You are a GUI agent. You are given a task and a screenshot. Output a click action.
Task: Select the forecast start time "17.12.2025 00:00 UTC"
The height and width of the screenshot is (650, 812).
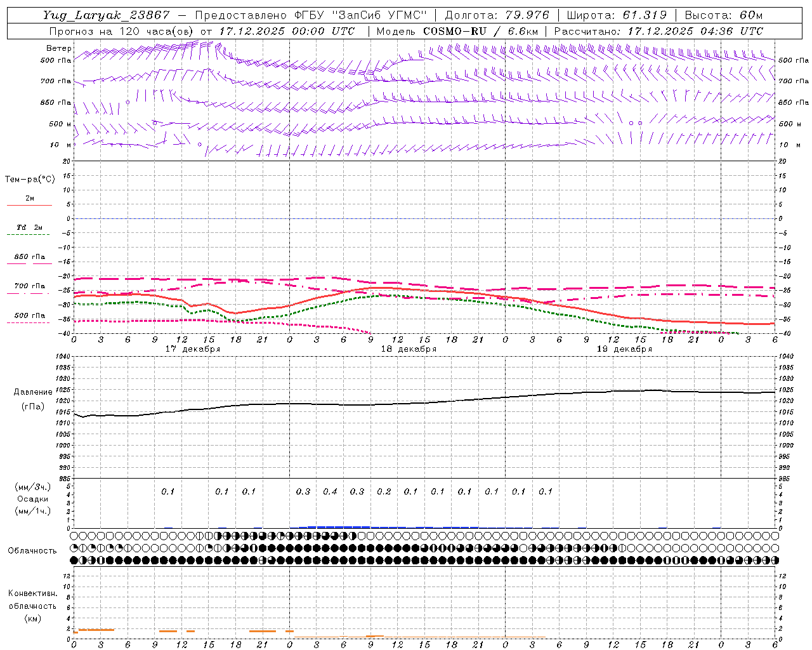[287, 31]
